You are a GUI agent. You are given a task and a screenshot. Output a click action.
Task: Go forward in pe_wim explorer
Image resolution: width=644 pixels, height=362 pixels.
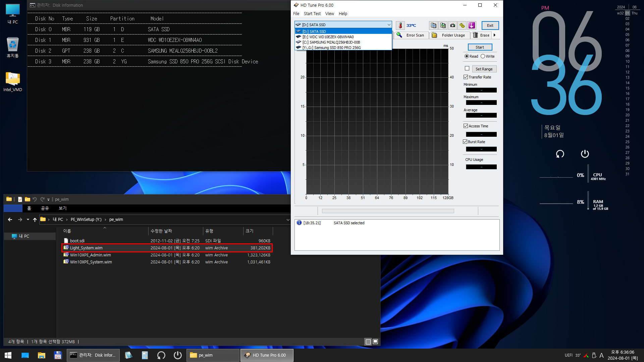point(20,220)
